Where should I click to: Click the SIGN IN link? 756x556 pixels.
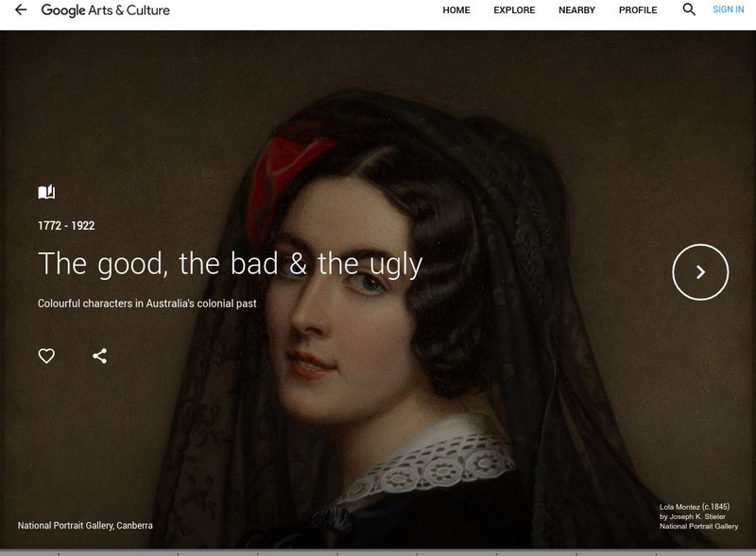[x=728, y=9]
